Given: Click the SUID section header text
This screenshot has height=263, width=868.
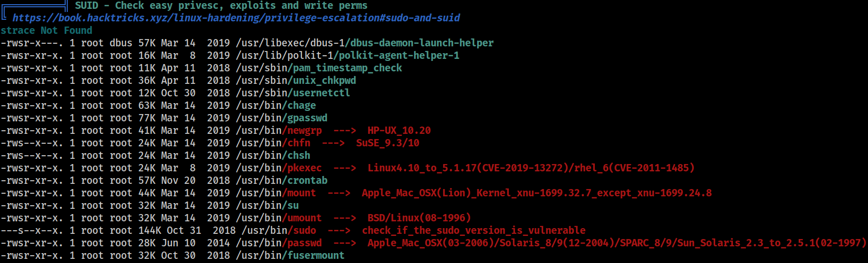Looking at the screenshot, I should [x=221, y=5].
